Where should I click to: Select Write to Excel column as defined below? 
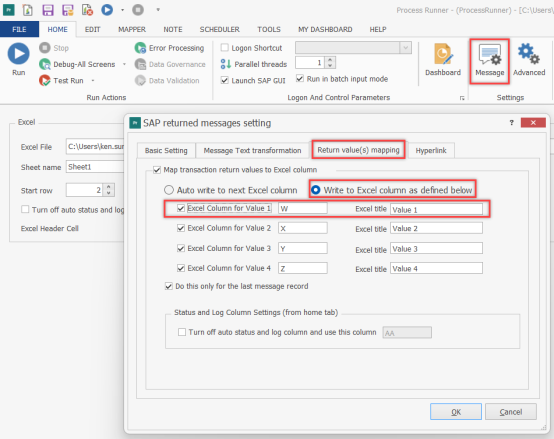[316, 190]
